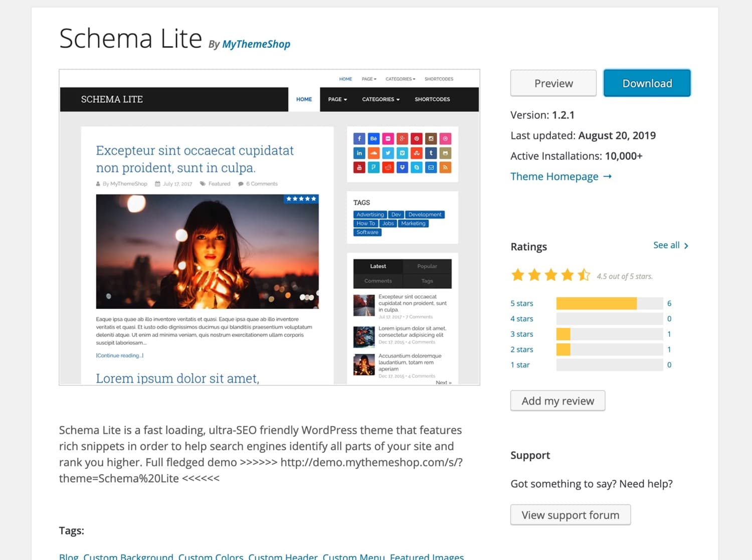Download the Schema Lite theme
The image size is (752, 560).
coord(647,83)
